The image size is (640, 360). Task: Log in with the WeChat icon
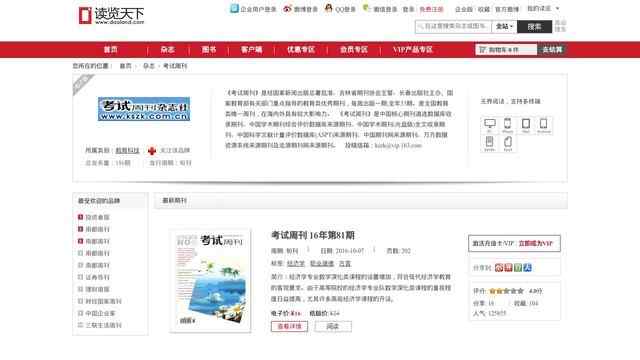pos(366,8)
